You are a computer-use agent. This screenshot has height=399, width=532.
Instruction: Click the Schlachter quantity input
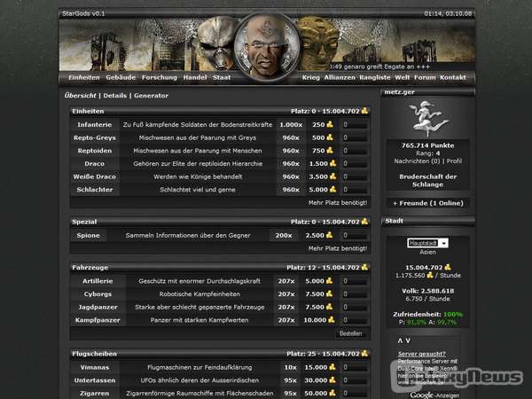pos(354,190)
